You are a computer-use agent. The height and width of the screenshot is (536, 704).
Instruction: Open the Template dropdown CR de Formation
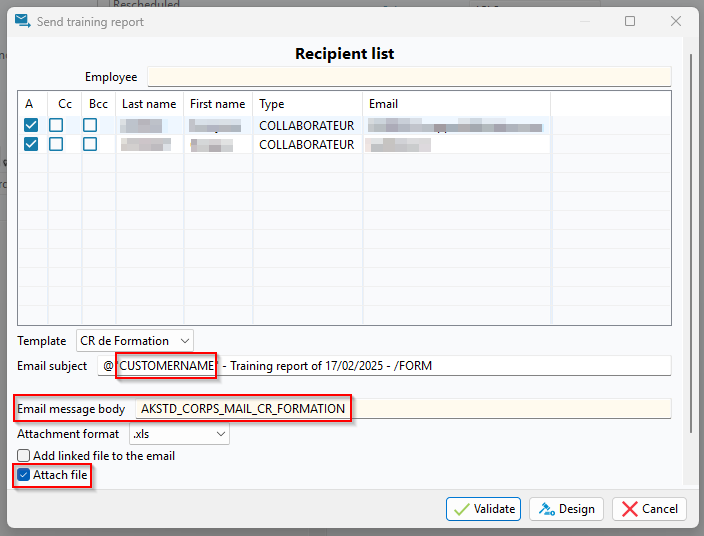[134, 341]
